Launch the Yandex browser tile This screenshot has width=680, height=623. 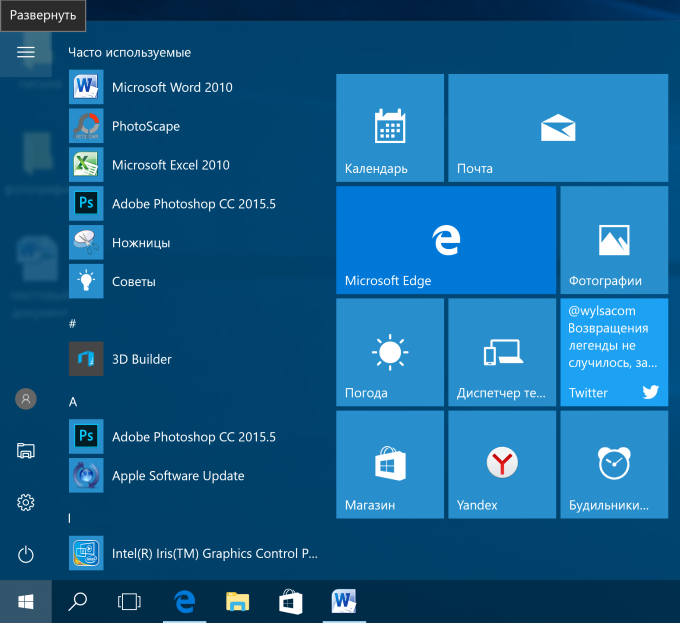point(502,464)
